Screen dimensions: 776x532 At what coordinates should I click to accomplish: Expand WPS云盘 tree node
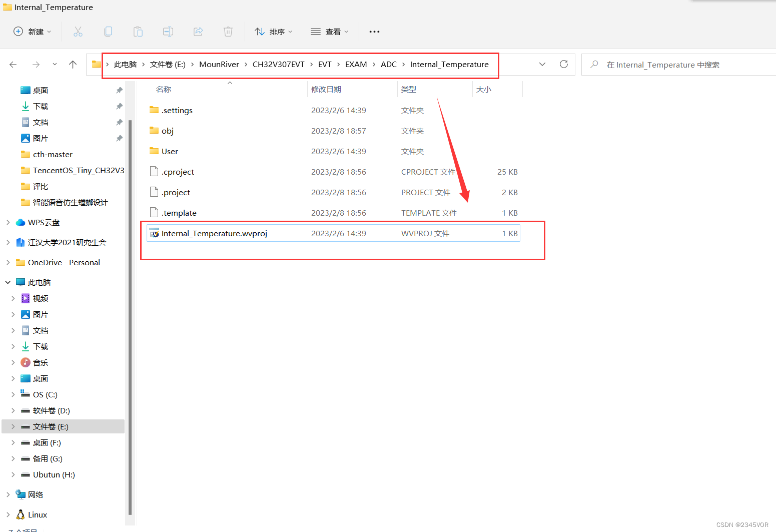pyautogui.click(x=8, y=223)
